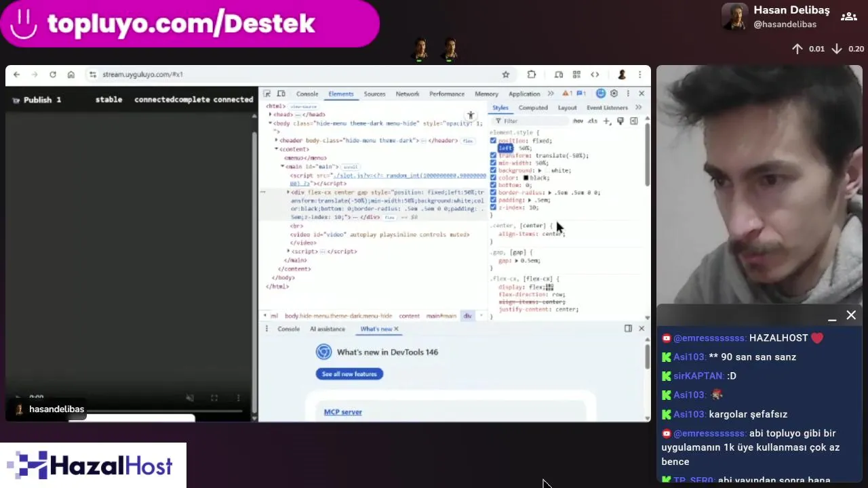Click See all new features button

pyautogui.click(x=349, y=374)
